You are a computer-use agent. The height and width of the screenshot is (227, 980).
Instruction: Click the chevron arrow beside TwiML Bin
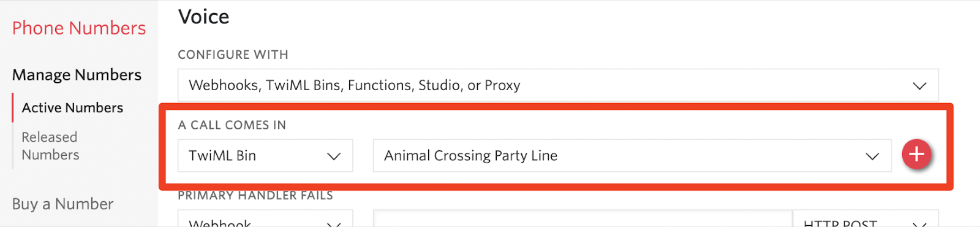point(334,156)
